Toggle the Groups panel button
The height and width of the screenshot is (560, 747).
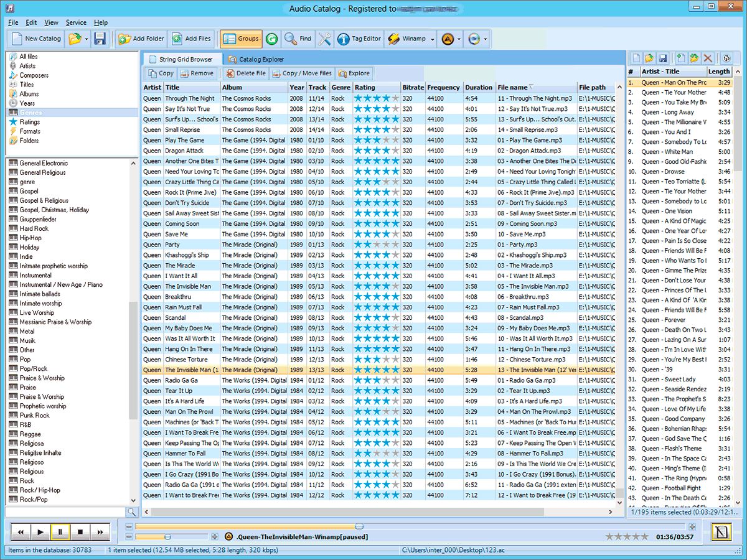(x=241, y=39)
